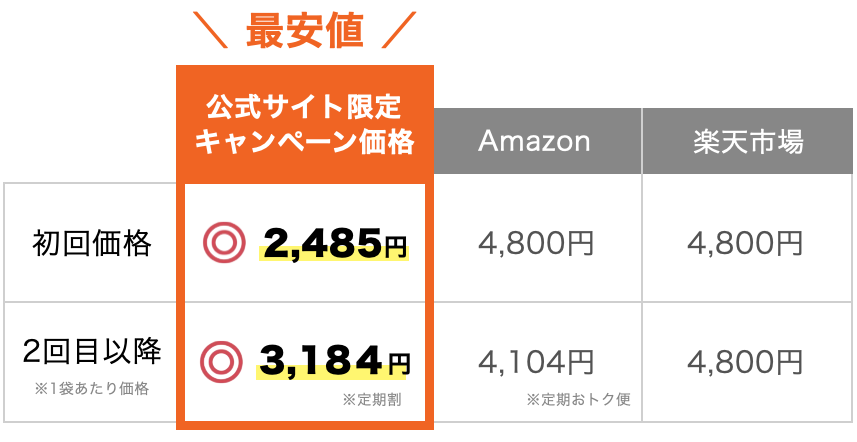Screen dimensions: 857x442
Task: Click 楽天市場's first-time price 4,800円
Action: coord(745,242)
